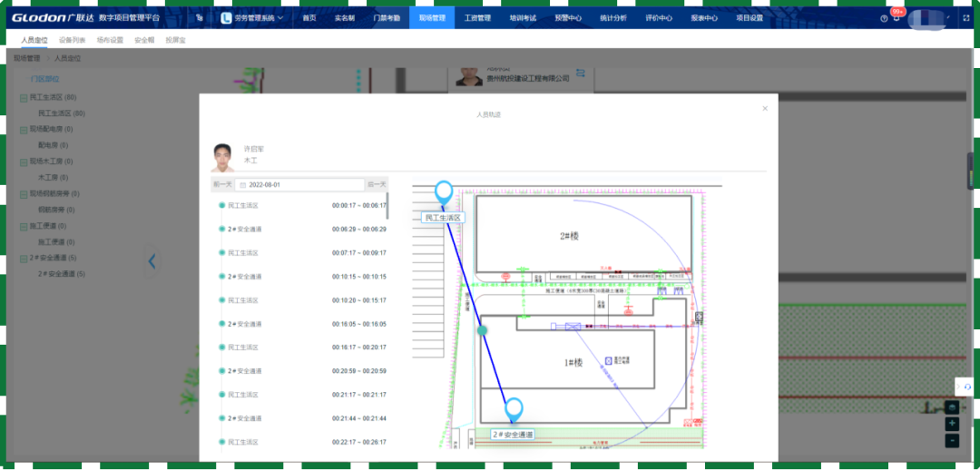Zoom out the map with minus button
The height and width of the screenshot is (470, 980).
point(952,441)
